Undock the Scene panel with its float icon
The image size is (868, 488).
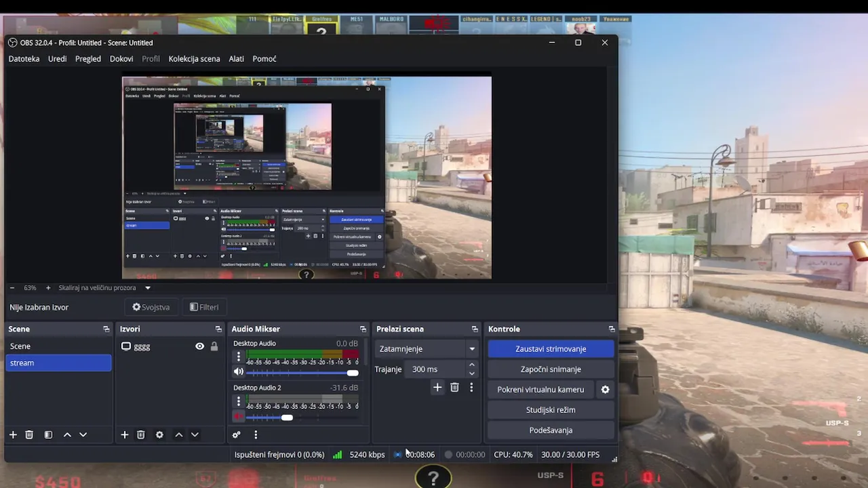click(106, 329)
